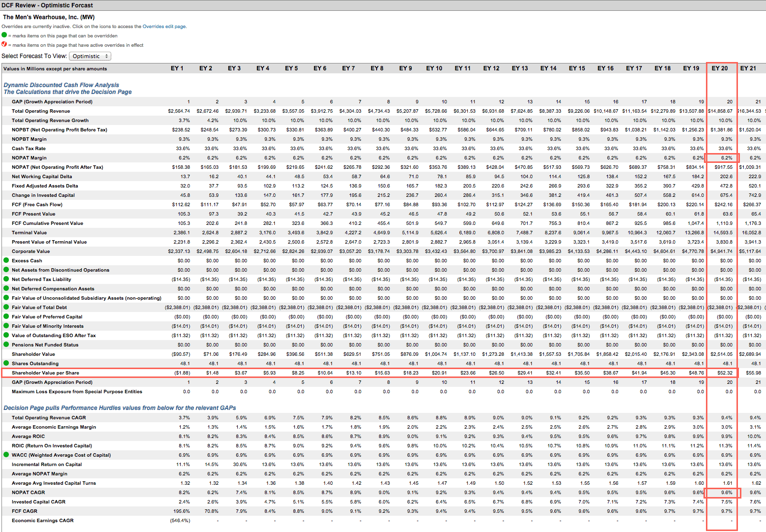This screenshot has width=766, height=532.
Task: Click the EY 20 column header
Action: (720, 68)
